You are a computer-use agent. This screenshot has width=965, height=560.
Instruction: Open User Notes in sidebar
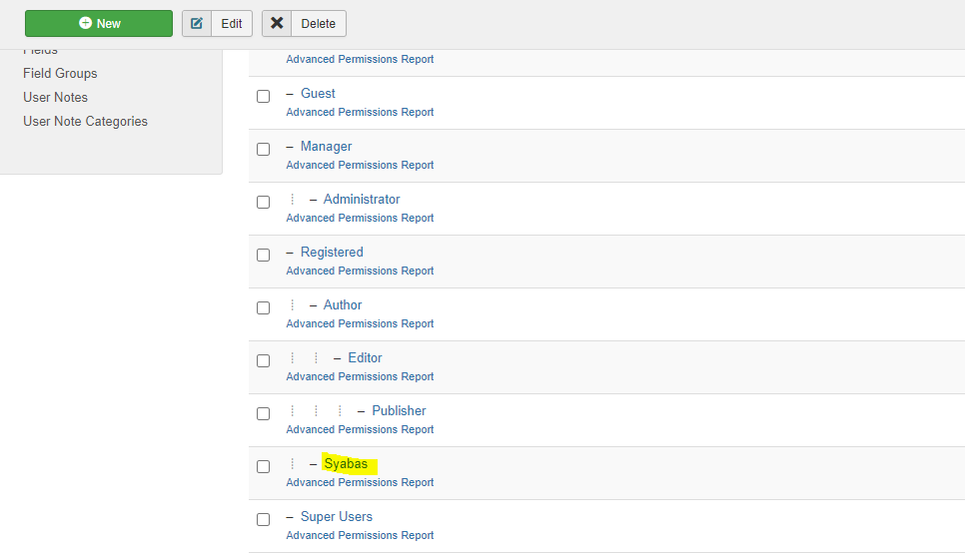55,97
